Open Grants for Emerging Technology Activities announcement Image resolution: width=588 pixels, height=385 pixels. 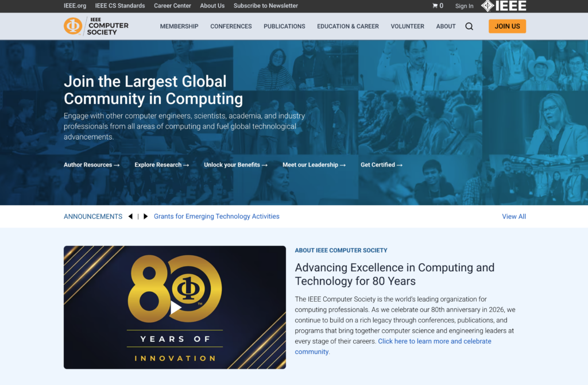[216, 217]
